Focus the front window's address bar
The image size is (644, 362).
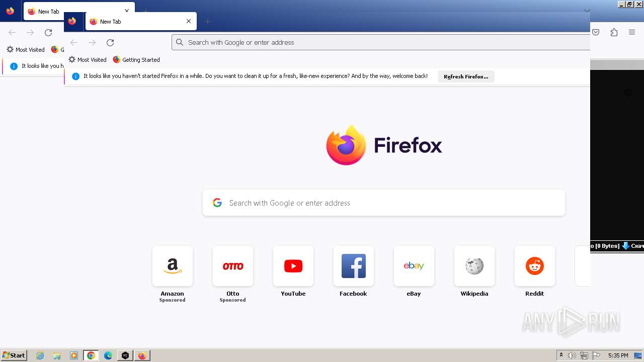pos(381,42)
